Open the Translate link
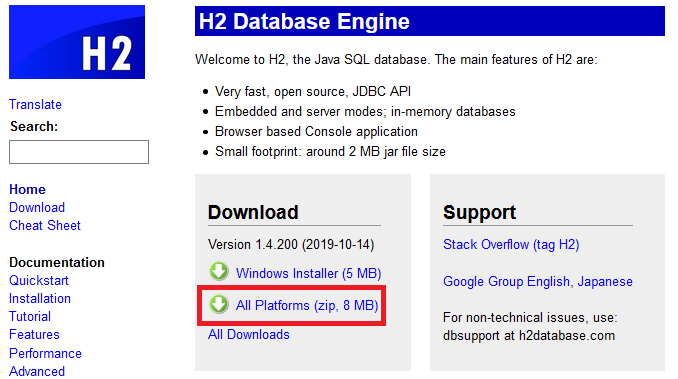This screenshot has height=379, width=678. [35, 104]
